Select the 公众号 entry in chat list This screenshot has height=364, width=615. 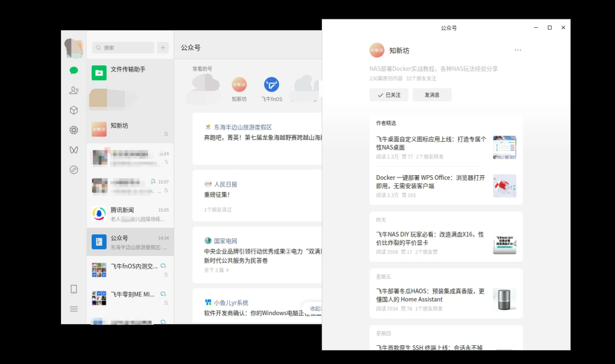tap(130, 242)
